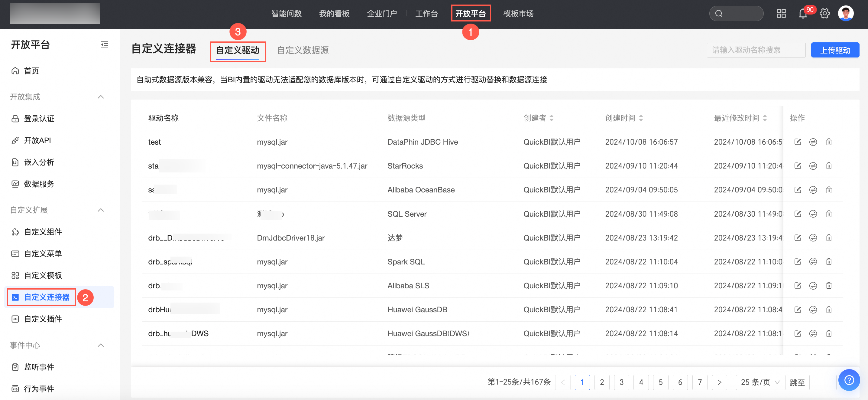Switch to 自定义驱动 tab
Screen dimensions: 868x400
pos(238,51)
